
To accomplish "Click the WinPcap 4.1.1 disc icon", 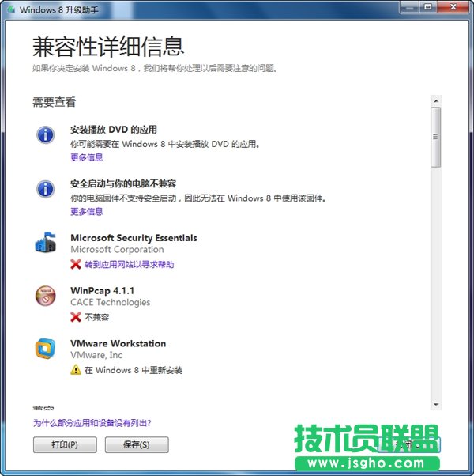I will tap(46, 296).
